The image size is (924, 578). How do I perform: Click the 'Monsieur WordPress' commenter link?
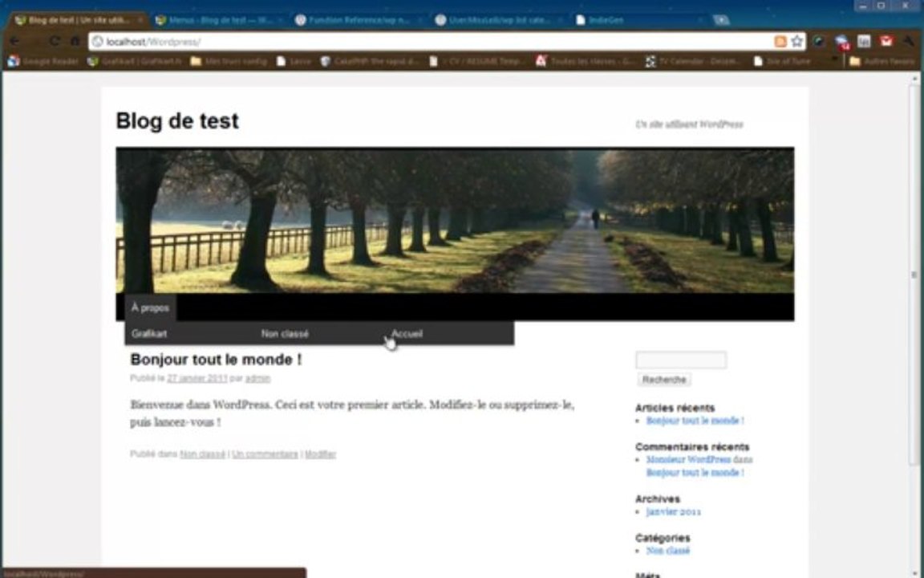point(688,459)
